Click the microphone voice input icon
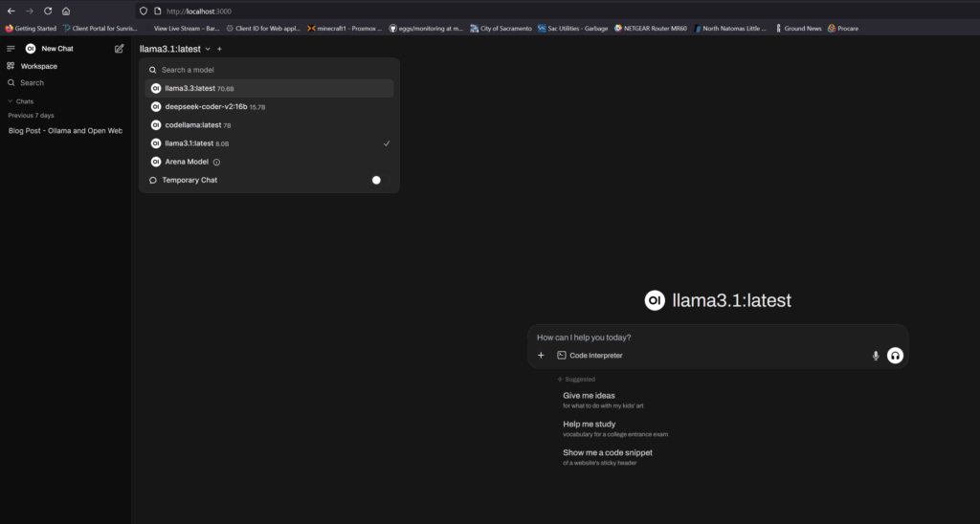Image resolution: width=980 pixels, height=524 pixels. coord(876,356)
